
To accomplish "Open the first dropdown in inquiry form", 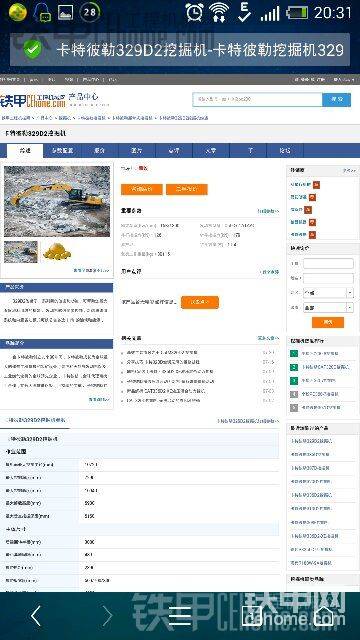I will click(x=328, y=293).
